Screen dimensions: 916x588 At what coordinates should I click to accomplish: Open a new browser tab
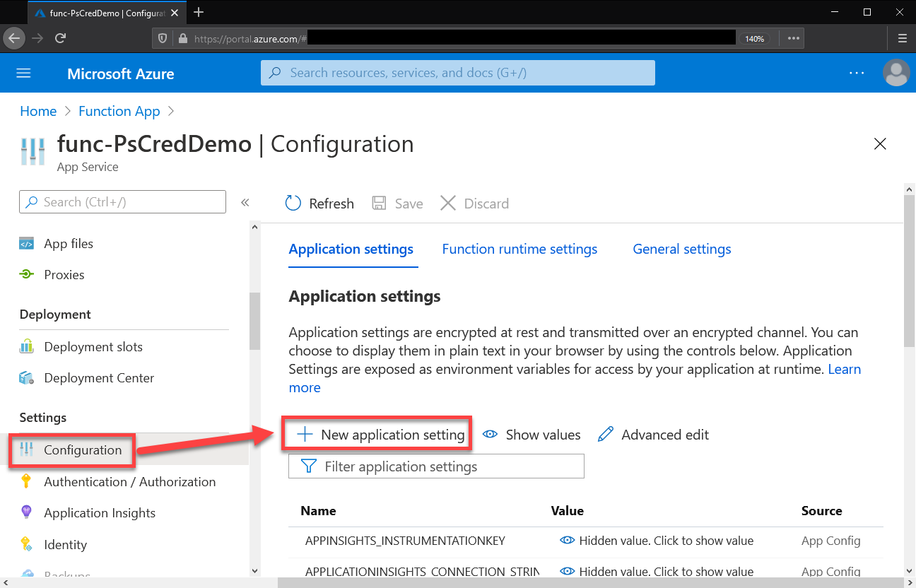point(199,12)
